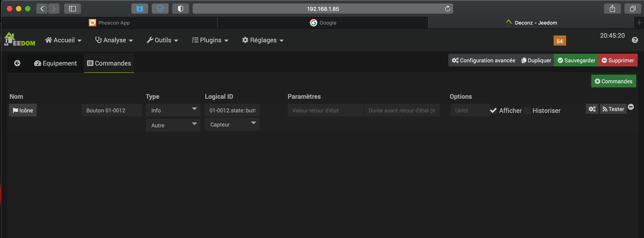The height and width of the screenshot is (238, 644).
Task: Expand the Analyse menu
Action: point(114,40)
